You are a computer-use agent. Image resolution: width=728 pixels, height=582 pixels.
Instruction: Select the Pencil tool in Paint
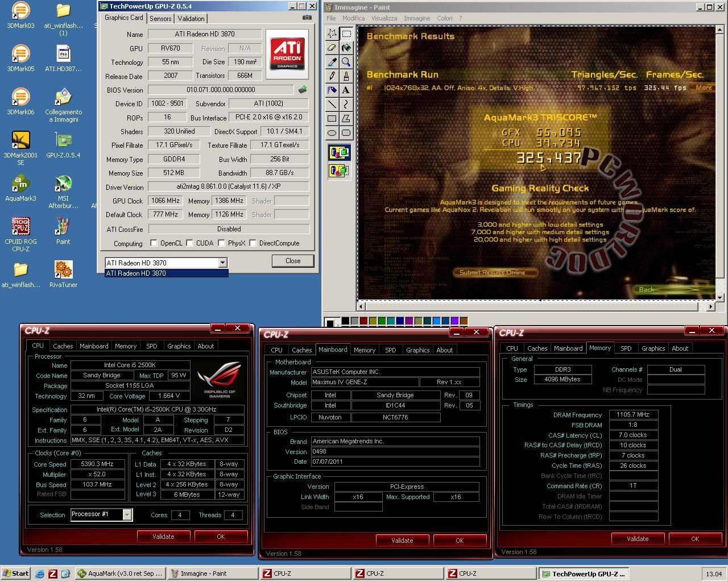tap(332, 76)
